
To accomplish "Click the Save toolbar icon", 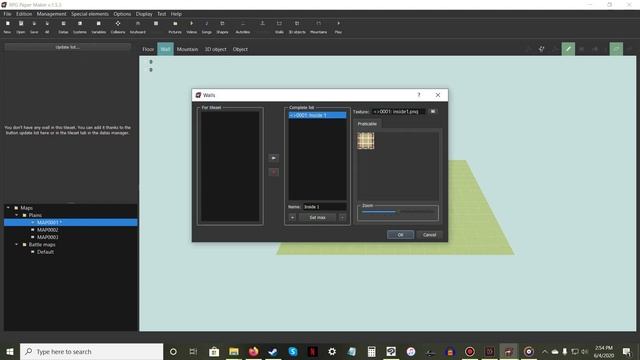I will point(34,27).
